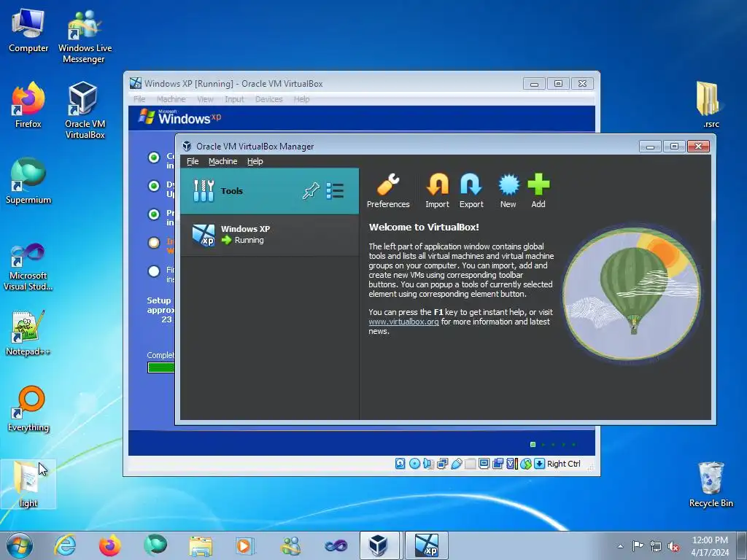Click the taskbar clock showing 12:00 PM
747x560 pixels.
[x=710, y=546]
